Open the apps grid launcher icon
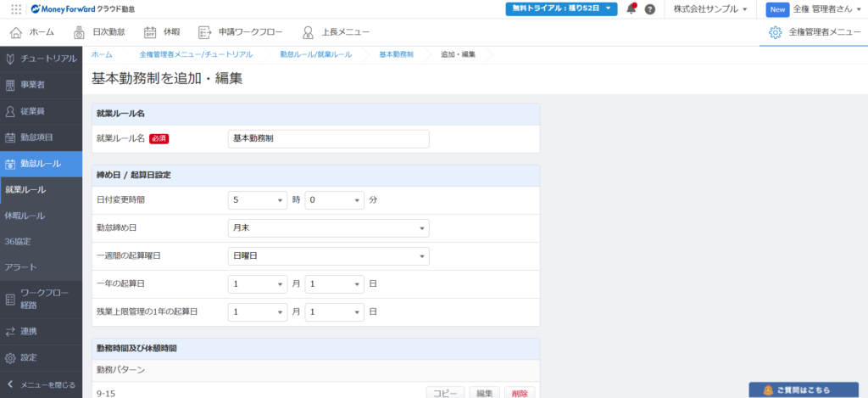The height and width of the screenshot is (398, 868). pyautogui.click(x=17, y=8)
